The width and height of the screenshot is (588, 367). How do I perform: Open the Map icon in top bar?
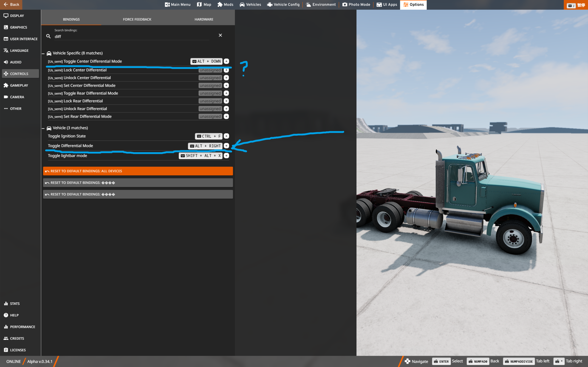[x=199, y=5]
